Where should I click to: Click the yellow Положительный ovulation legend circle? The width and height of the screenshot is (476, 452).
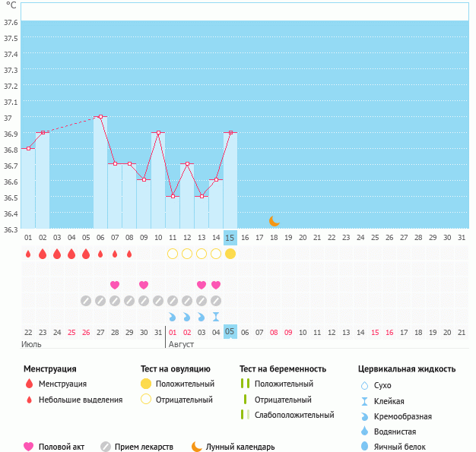pyautogui.click(x=146, y=384)
